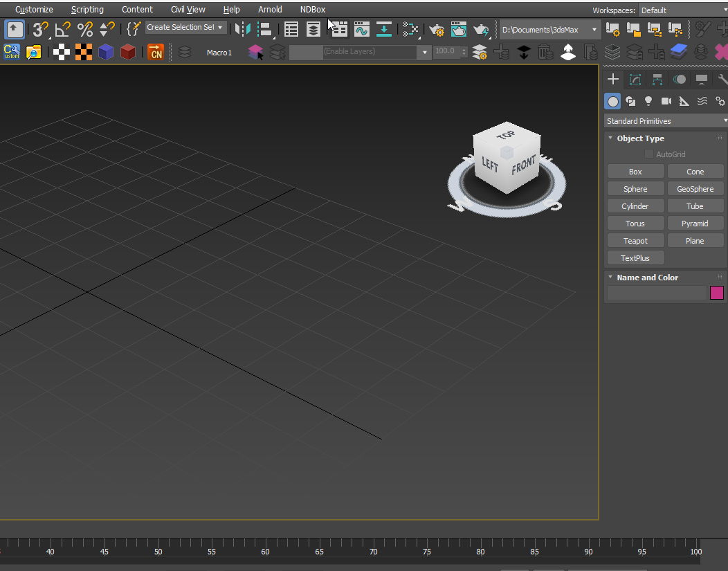Select the Shapes category icon

pos(630,101)
